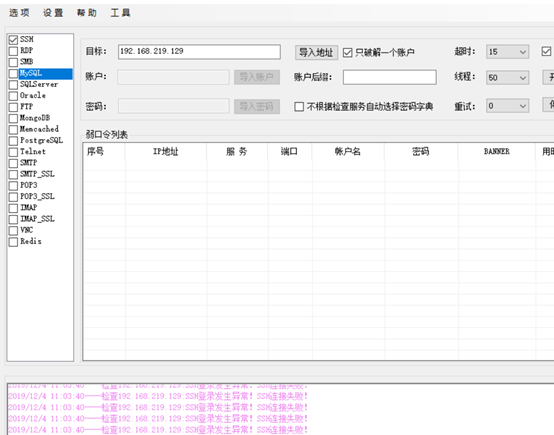Tick the Oracle service checkbox
This screenshot has width=554, height=435.
tap(13, 96)
